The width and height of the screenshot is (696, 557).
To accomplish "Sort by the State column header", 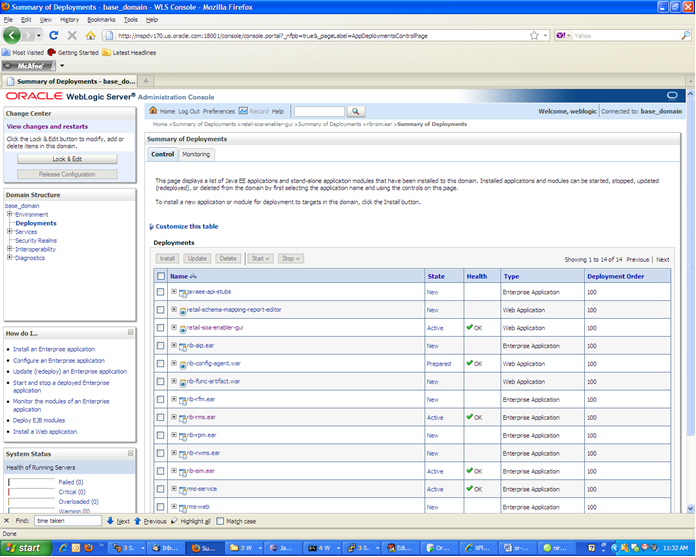I will [436, 276].
